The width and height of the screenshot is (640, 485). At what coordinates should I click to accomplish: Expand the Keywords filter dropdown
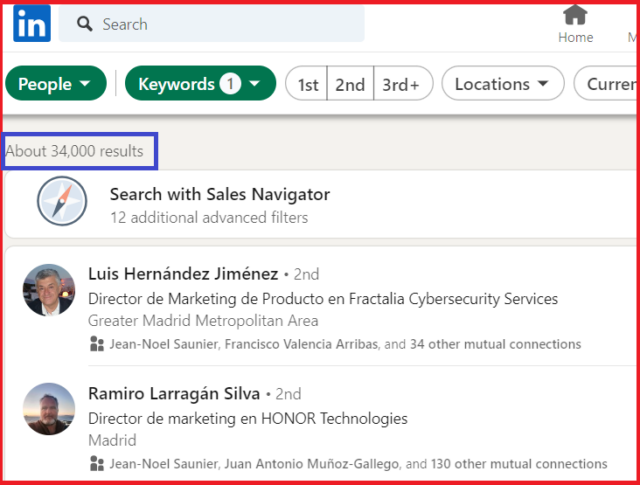tap(200, 83)
